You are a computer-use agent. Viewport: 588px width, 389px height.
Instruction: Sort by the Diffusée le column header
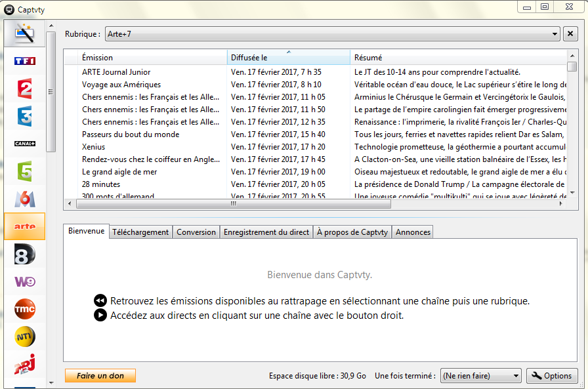coord(288,58)
